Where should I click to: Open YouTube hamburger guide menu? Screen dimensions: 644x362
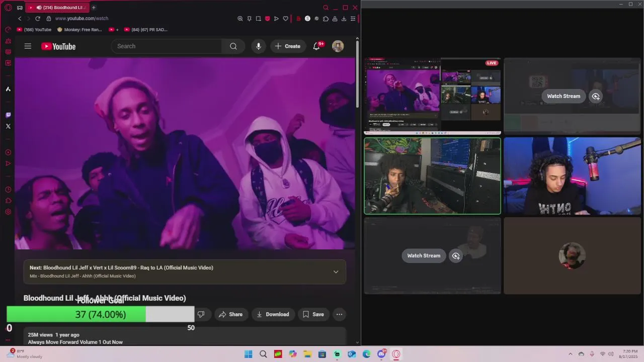pos(28,46)
